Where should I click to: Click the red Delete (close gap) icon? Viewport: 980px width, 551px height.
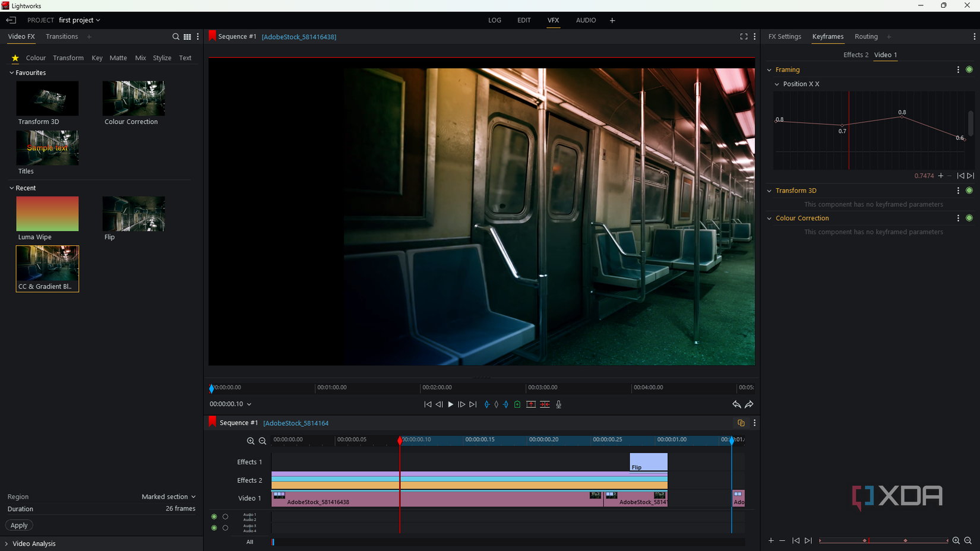coord(545,404)
